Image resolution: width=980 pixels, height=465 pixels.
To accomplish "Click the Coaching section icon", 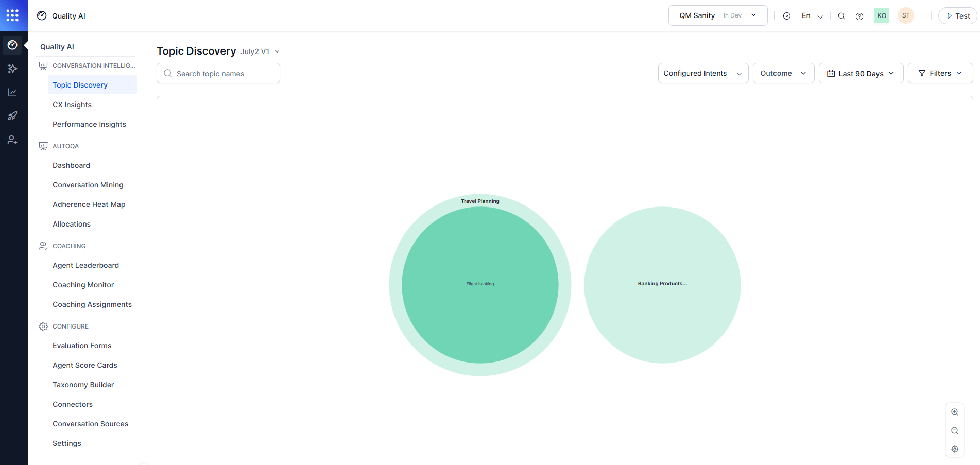I will pos(43,246).
